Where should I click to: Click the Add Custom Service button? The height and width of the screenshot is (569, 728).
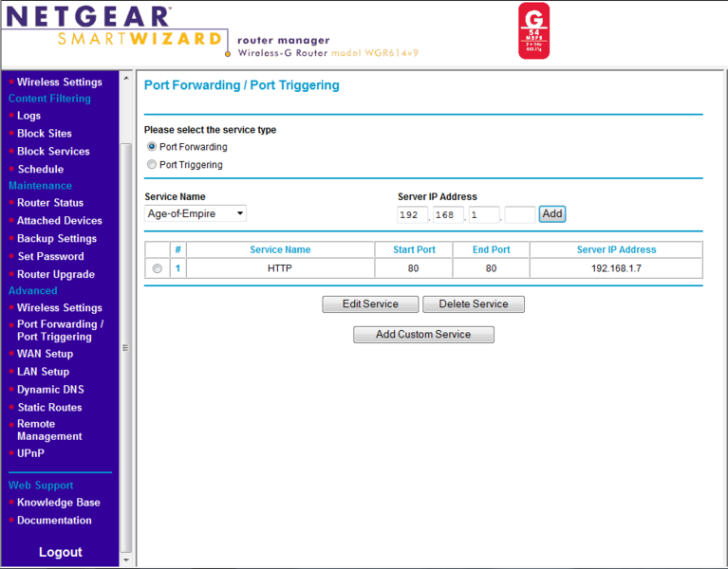click(x=423, y=335)
